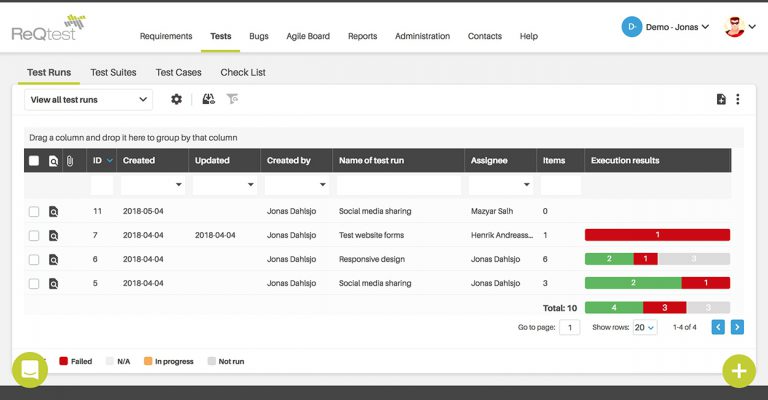Image resolution: width=768 pixels, height=400 pixels.
Task: Click the green plus add button
Action: tap(739, 371)
